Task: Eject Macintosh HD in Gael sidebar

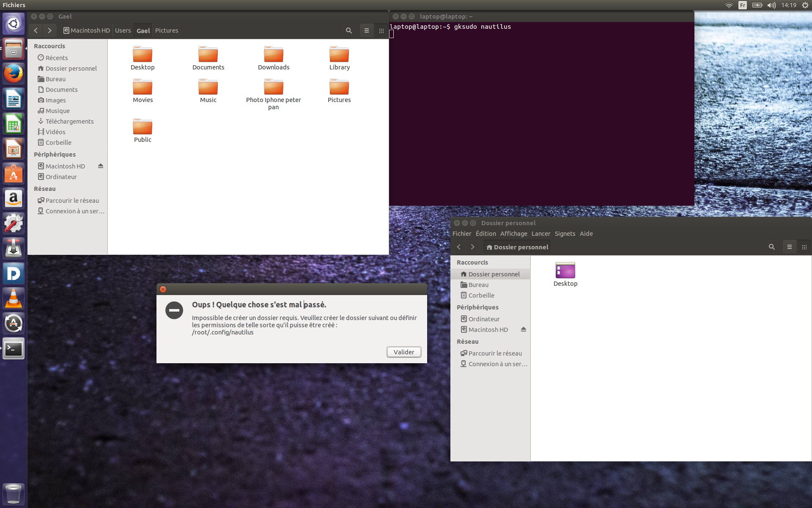Action: 101,166
